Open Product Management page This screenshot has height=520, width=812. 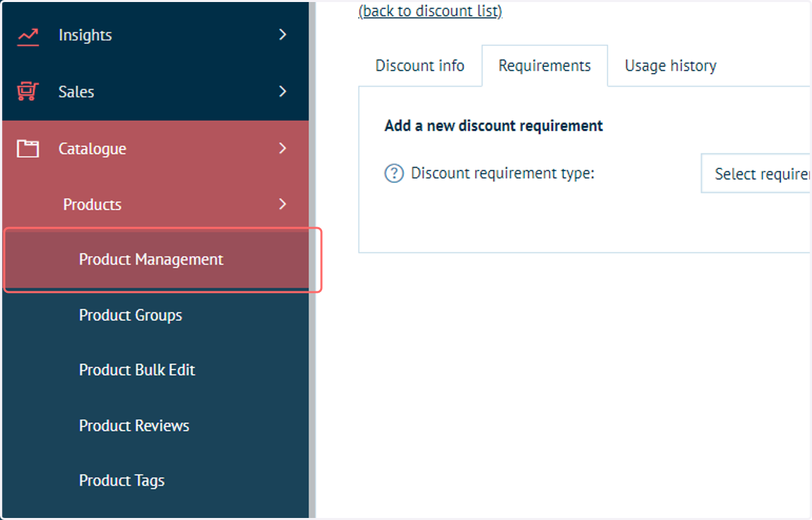click(x=156, y=260)
